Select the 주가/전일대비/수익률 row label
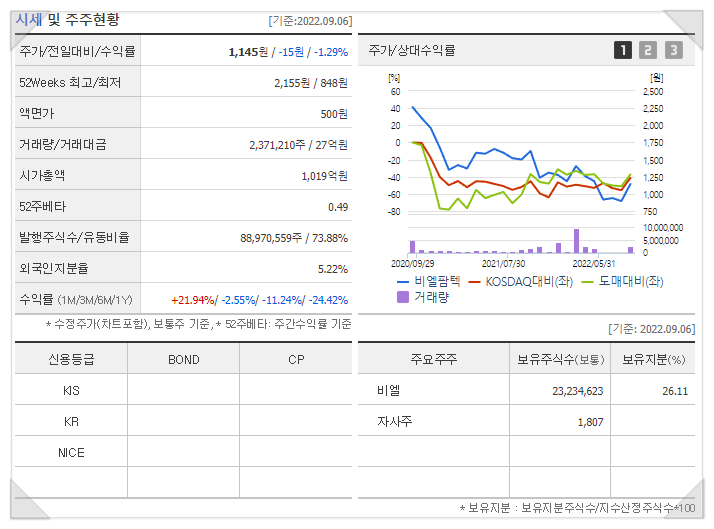Screen dimensions: 714x529 tap(77, 51)
